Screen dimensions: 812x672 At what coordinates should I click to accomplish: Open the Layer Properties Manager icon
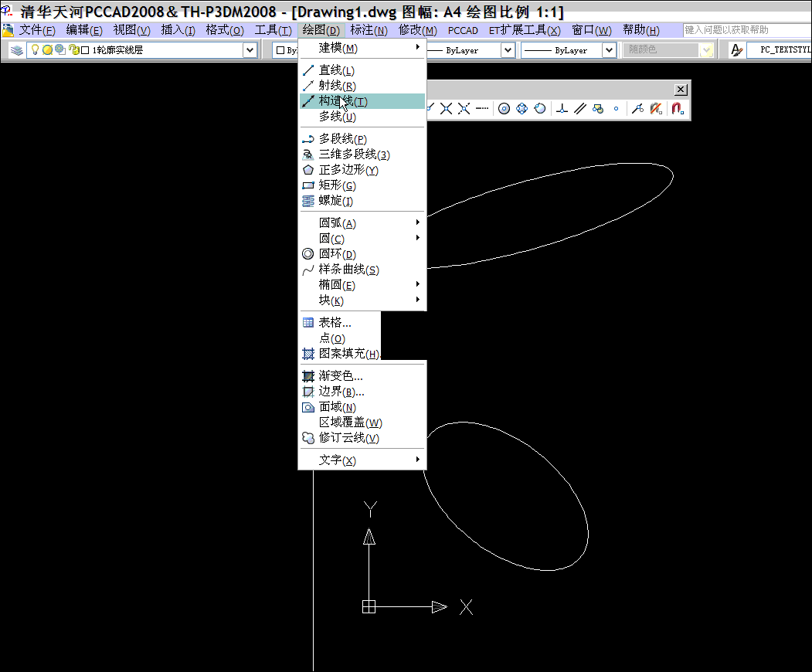pos(17,49)
